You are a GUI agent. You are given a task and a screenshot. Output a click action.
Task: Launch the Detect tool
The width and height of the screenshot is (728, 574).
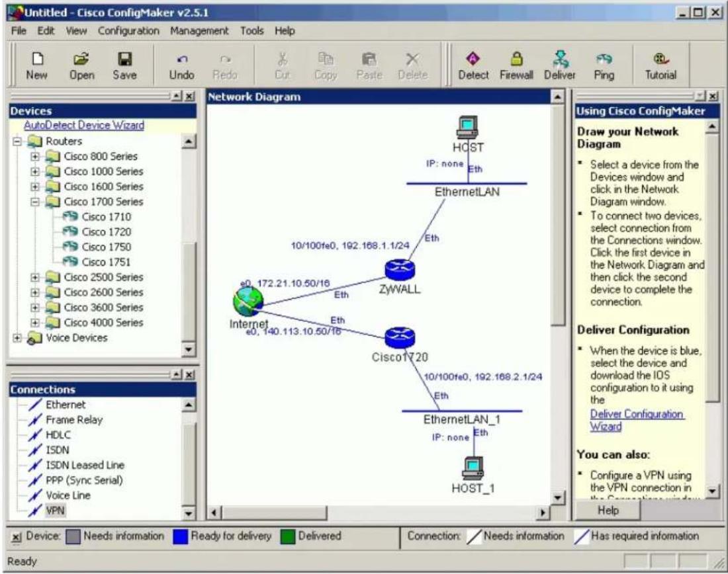click(x=473, y=65)
